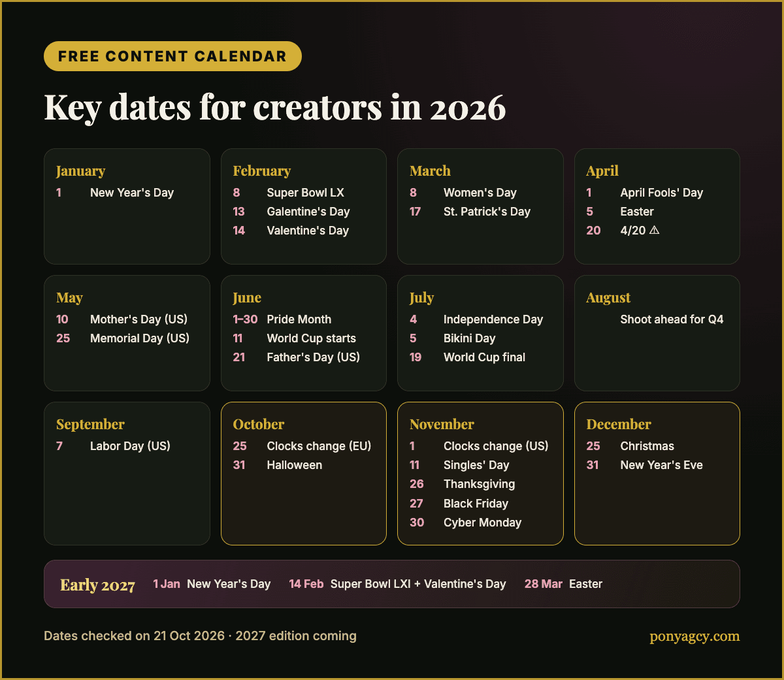This screenshot has width=784, height=680.
Task: Click the "Galentine's Day" entry
Action: point(308,212)
